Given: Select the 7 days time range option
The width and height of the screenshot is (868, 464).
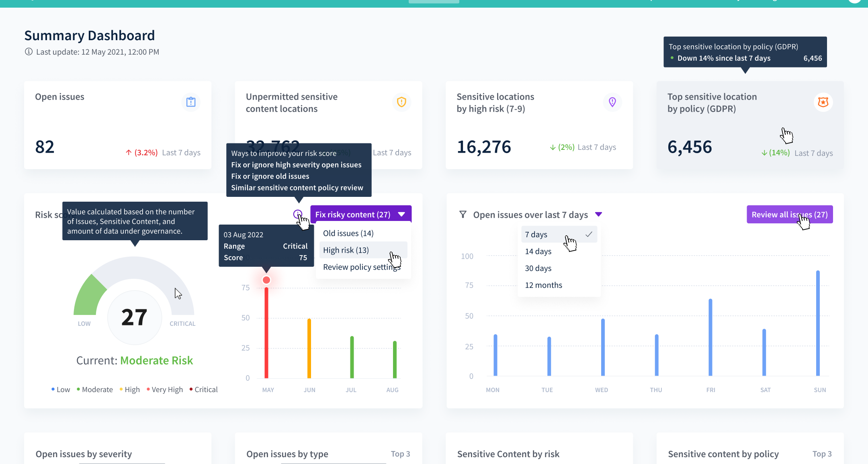Looking at the screenshot, I should (559, 235).
